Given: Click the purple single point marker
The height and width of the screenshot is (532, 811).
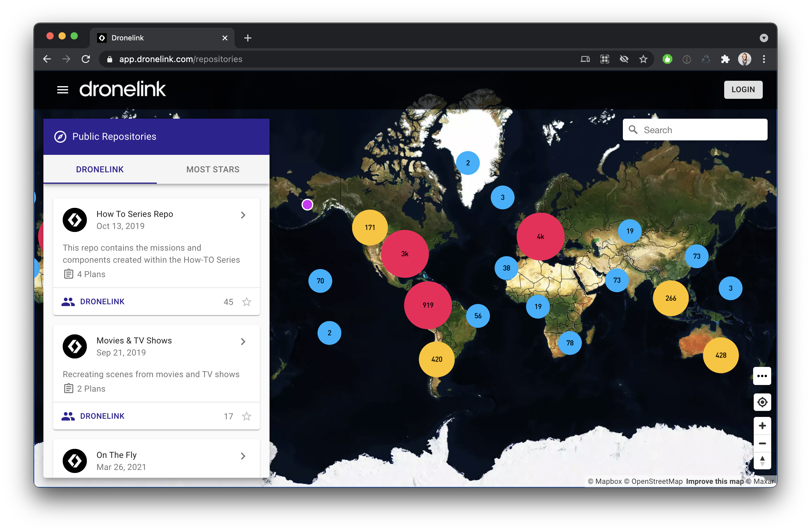Looking at the screenshot, I should (x=307, y=204).
